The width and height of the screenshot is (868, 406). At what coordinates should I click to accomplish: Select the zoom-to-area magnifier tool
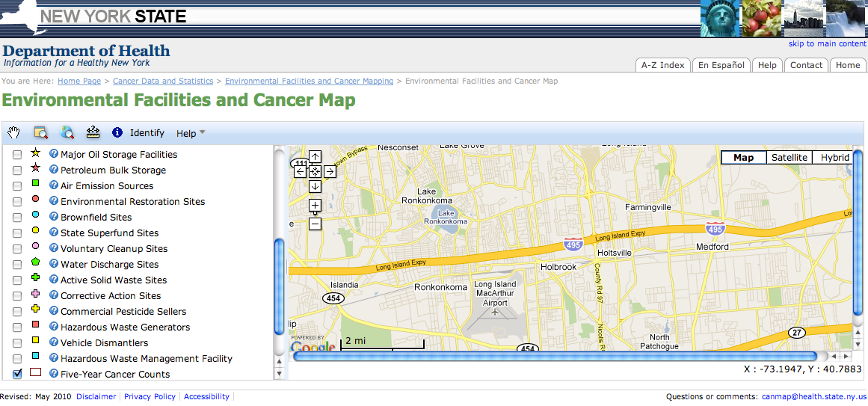click(40, 132)
